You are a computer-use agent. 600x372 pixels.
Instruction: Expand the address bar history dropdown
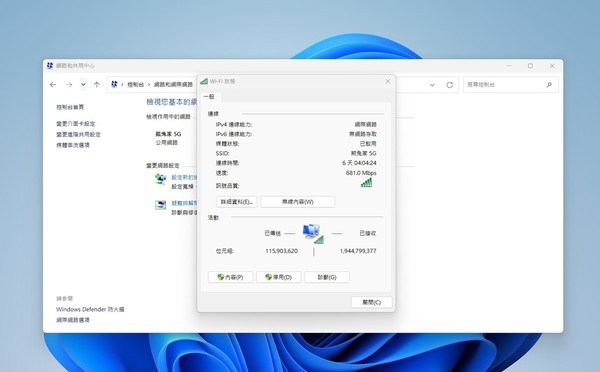432,85
